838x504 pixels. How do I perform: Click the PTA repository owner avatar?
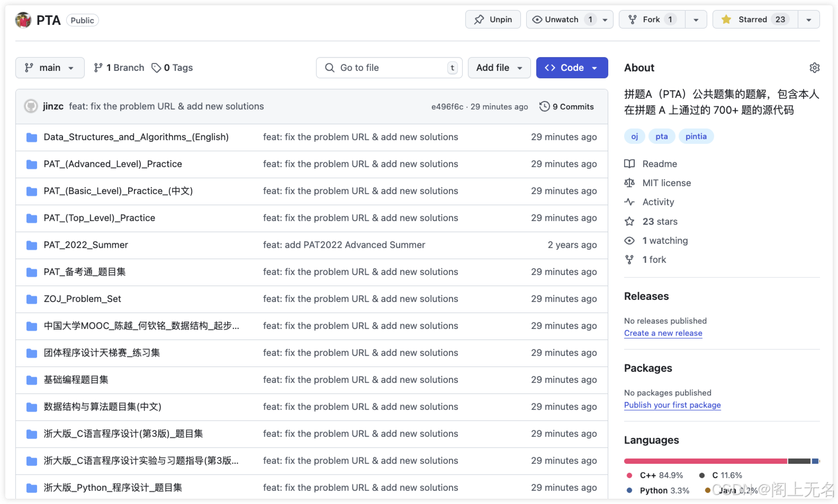coord(23,20)
